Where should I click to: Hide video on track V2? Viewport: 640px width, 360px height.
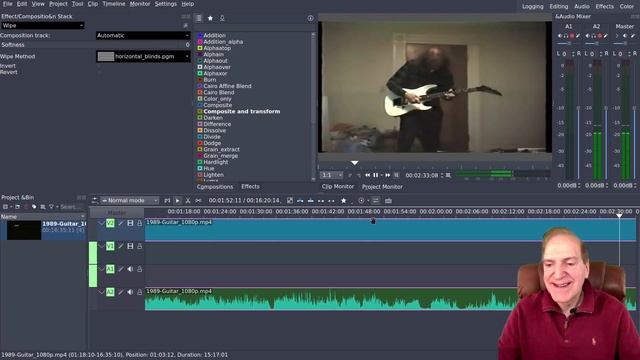tap(130, 223)
